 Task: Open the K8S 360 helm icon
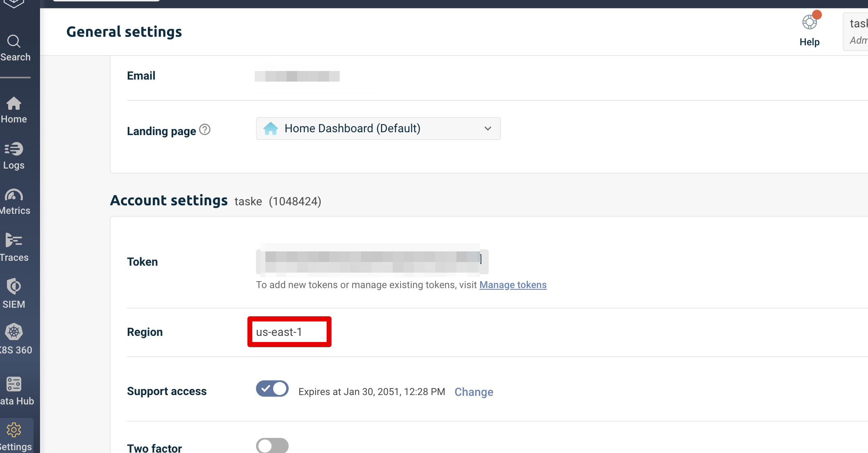(x=14, y=332)
